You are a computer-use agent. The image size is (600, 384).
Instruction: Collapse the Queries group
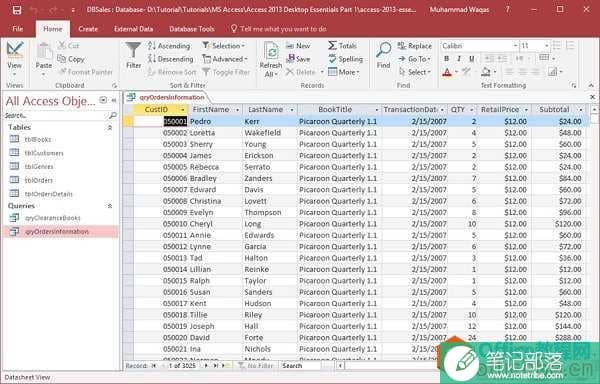click(110, 206)
